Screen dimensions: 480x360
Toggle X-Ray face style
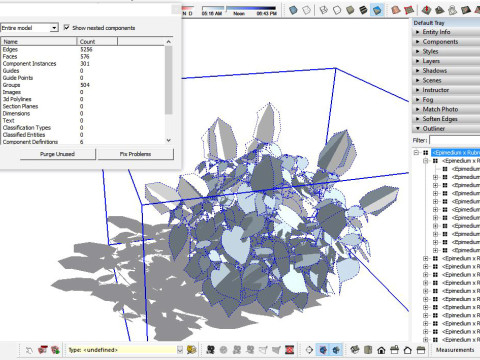[293, 10]
